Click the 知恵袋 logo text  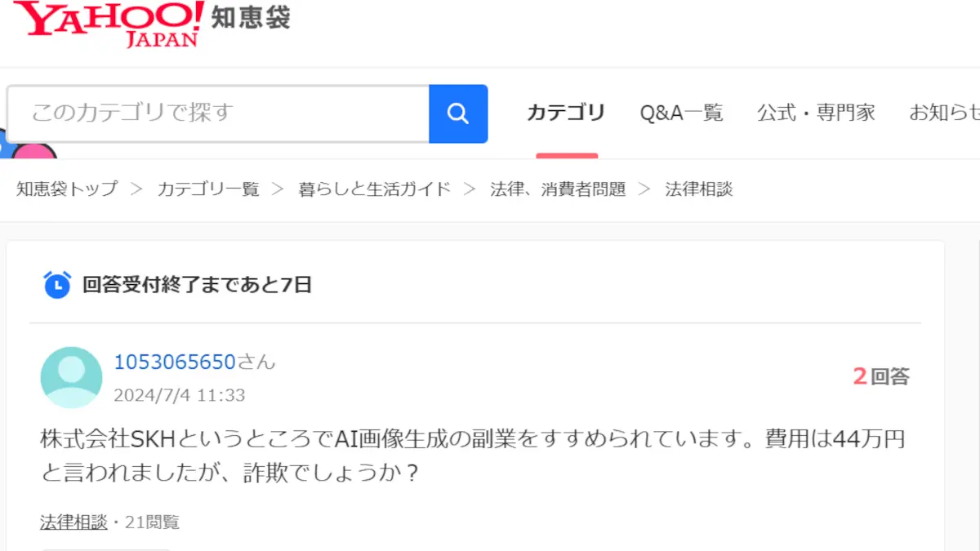(x=251, y=17)
